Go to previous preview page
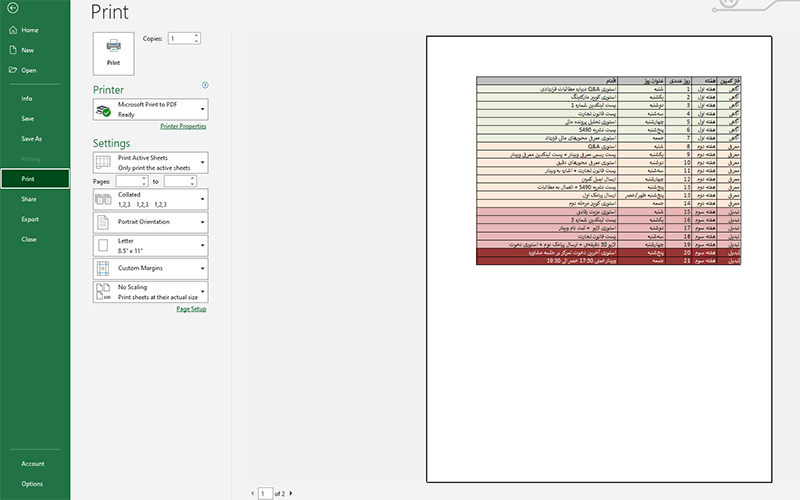Viewport: 800px width, 500px height. (x=253, y=493)
